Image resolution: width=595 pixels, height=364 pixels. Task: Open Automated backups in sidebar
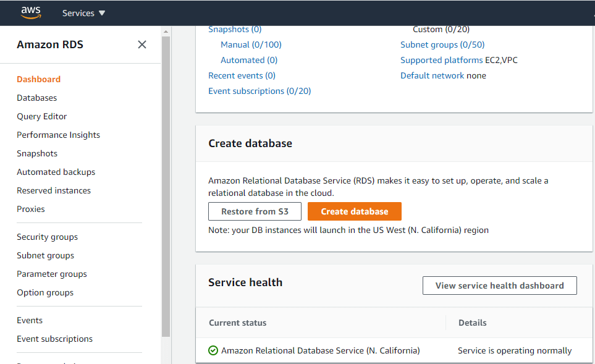56,172
